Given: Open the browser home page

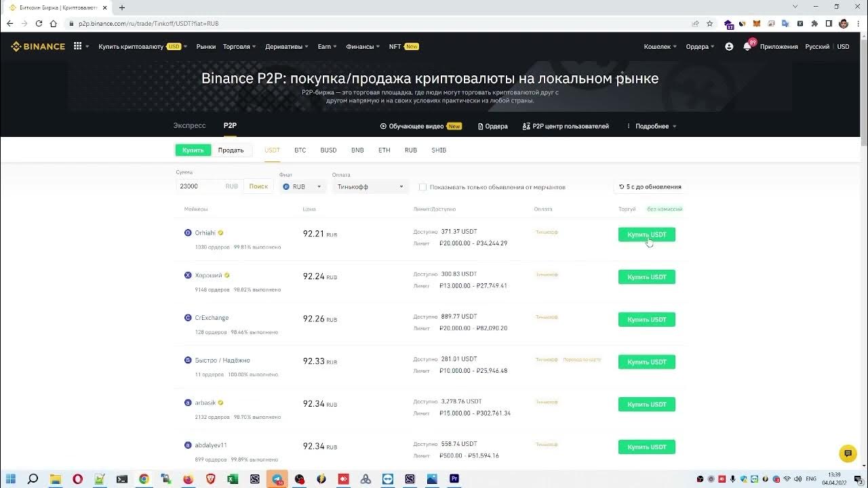Looking at the screenshot, I should click(x=54, y=23).
